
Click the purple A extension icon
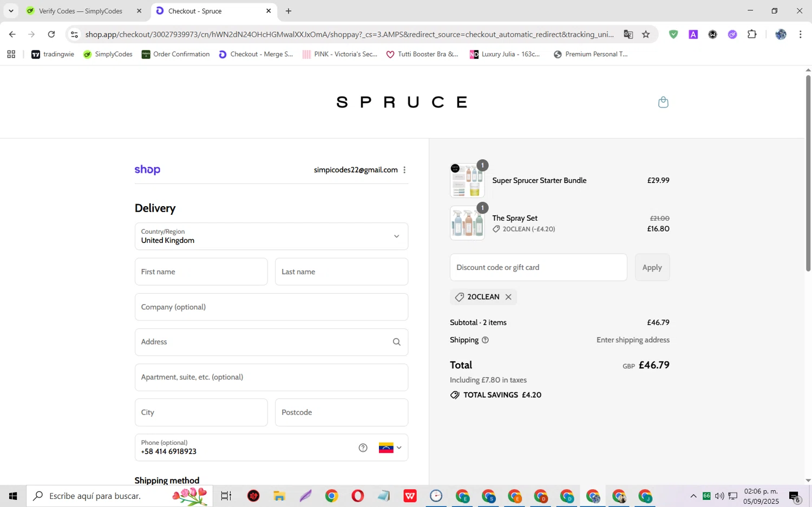693,34
